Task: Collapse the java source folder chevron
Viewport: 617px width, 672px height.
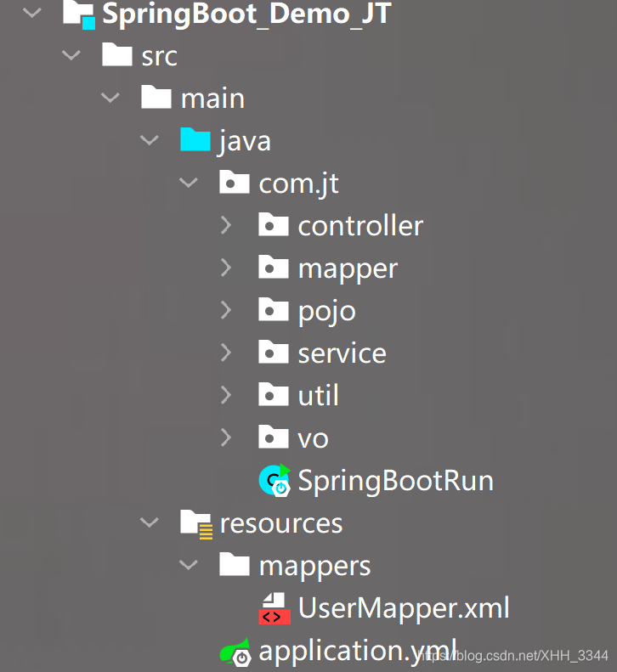Action: pos(150,139)
